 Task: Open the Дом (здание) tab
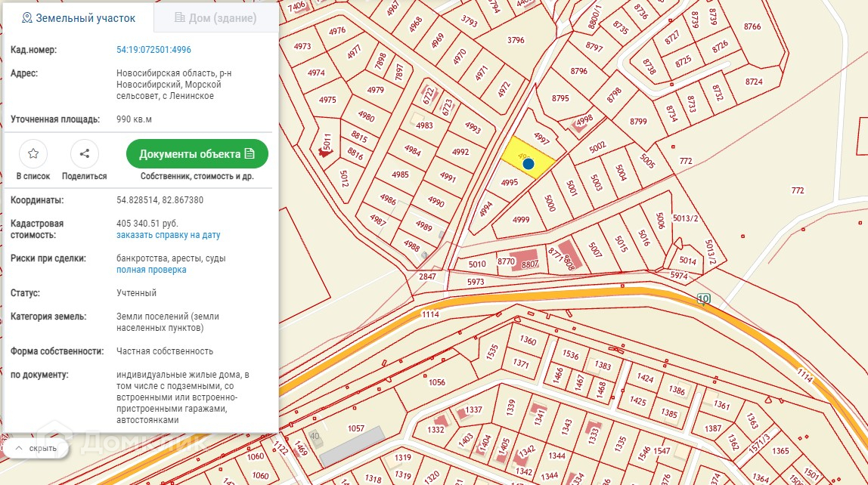pyautogui.click(x=215, y=18)
